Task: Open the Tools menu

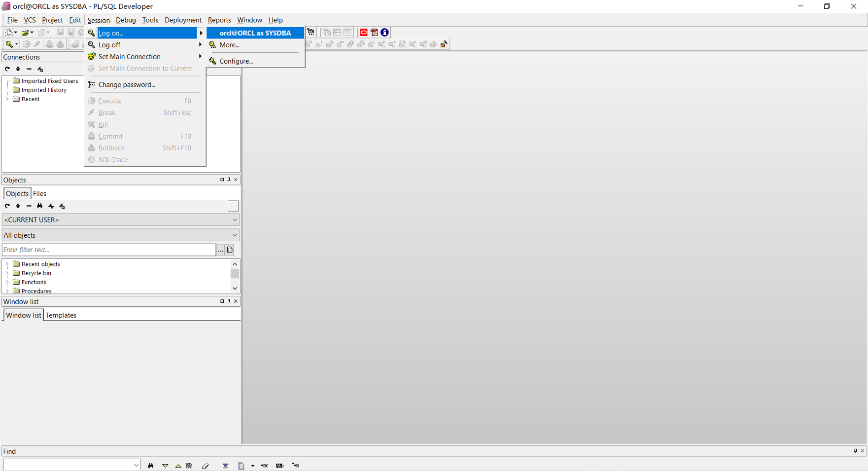Action: [x=150, y=20]
